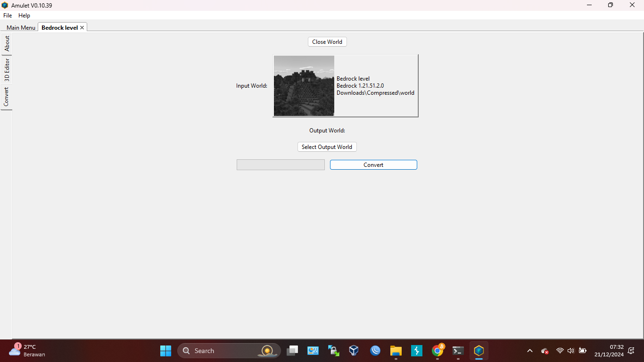
Task: Open the 3D Editor side tab
Action: [x=7, y=70]
